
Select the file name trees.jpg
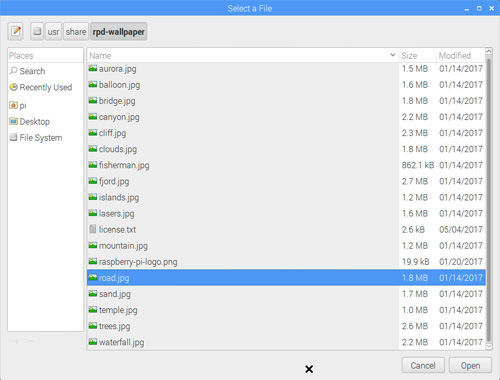[114, 326]
